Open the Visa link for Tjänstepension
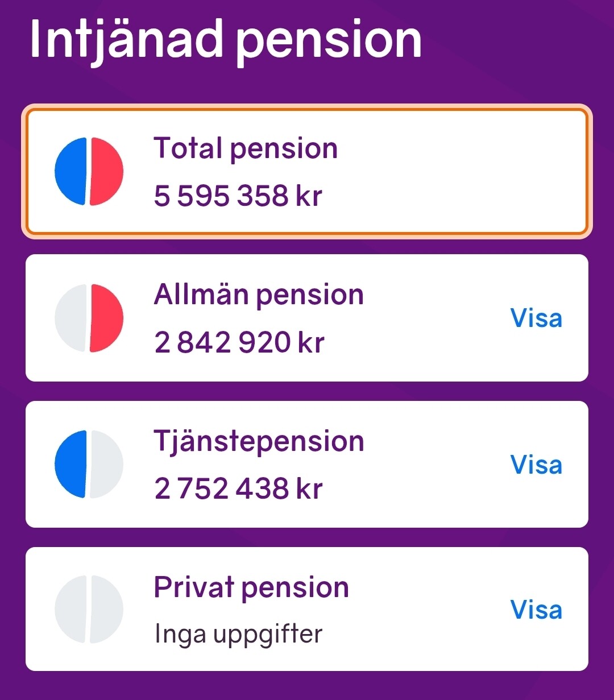This screenshot has width=614, height=700. (x=536, y=465)
